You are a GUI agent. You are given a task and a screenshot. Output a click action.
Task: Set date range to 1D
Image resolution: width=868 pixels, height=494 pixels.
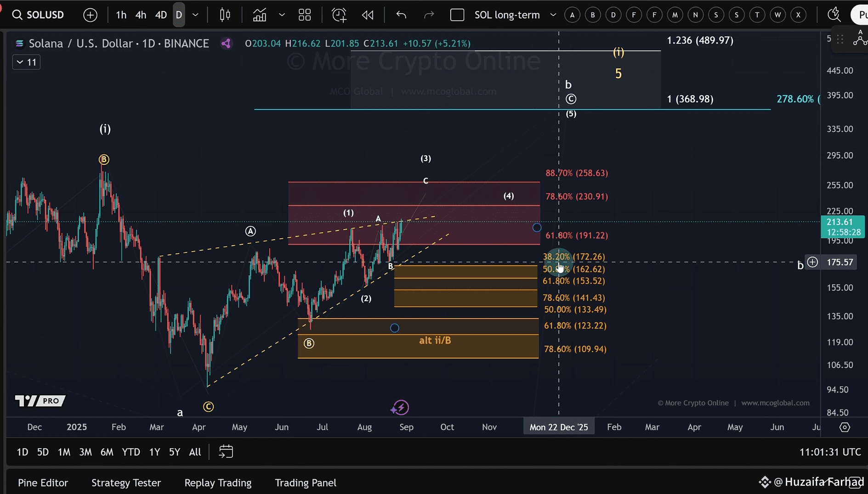point(23,452)
